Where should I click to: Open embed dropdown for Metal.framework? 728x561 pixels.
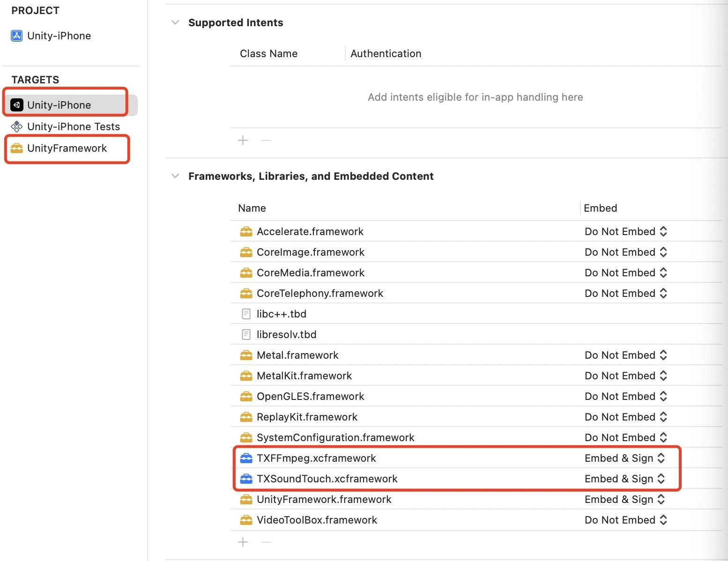(626, 355)
